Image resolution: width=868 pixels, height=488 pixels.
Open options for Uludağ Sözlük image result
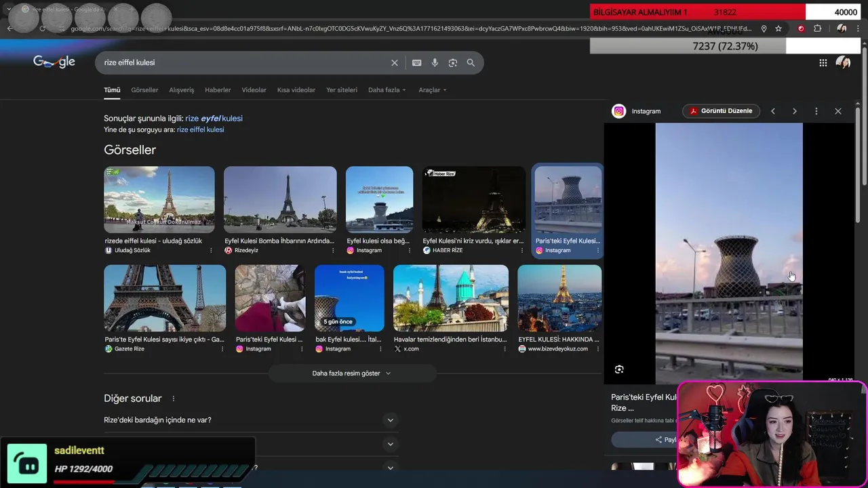211,250
